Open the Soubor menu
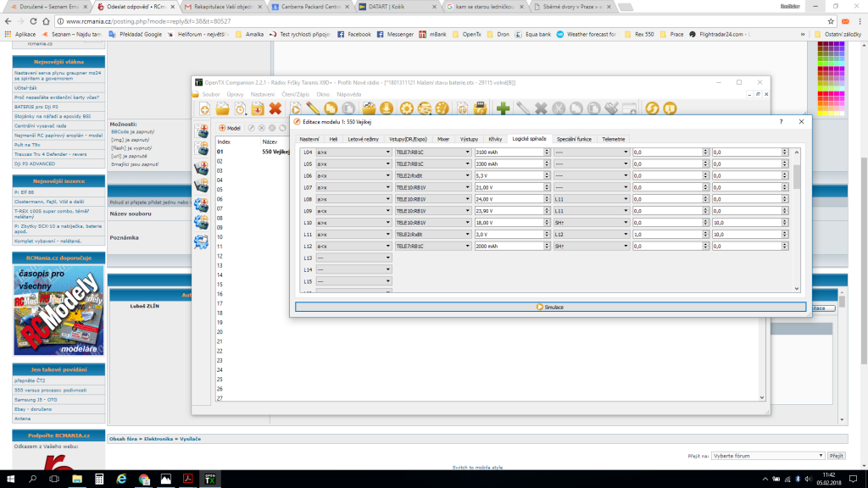The height and width of the screenshot is (488, 868). coord(211,94)
